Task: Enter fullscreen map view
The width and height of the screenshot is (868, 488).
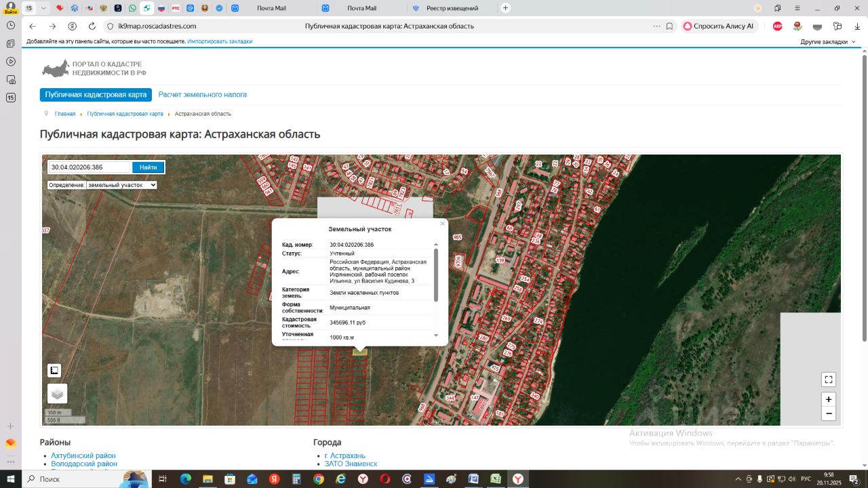Action: (x=828, y=380)
